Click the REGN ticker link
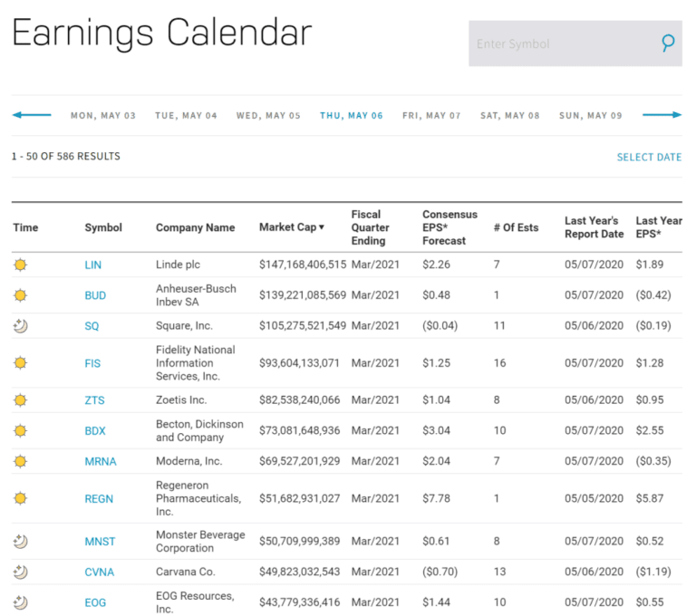This screenshot has height=616, width=696. 99,498
